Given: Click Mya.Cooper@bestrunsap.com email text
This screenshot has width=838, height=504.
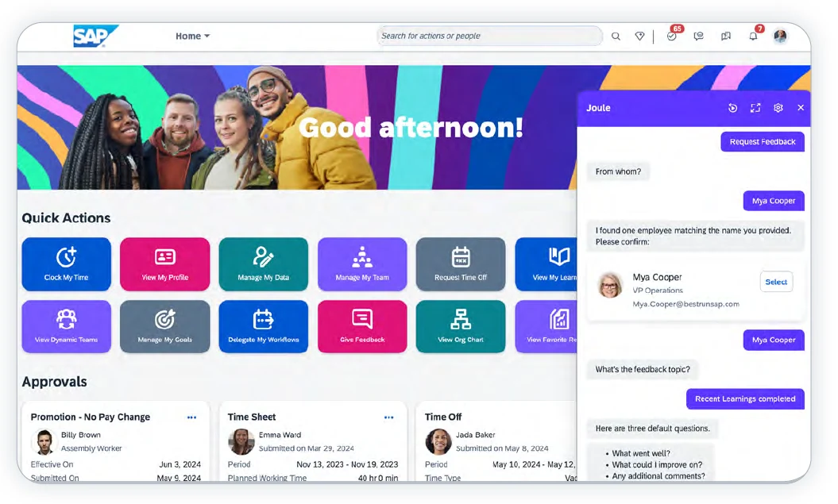Looking at the screenshot, I should [x=685, y=304].
